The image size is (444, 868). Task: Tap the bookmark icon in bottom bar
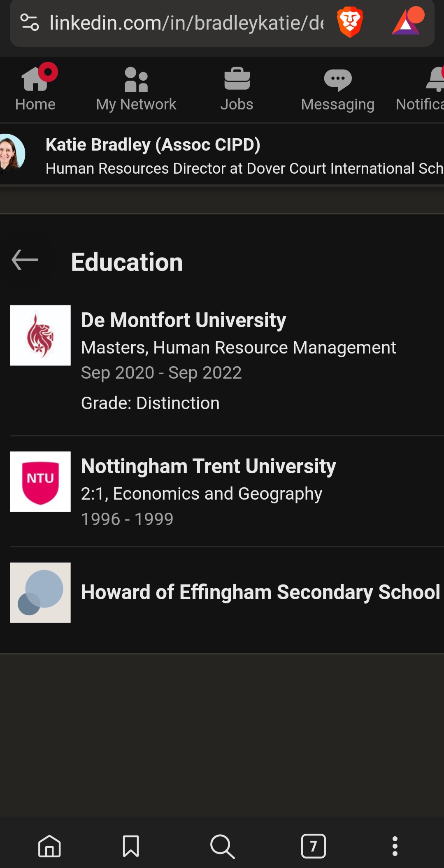click(131, 846)
